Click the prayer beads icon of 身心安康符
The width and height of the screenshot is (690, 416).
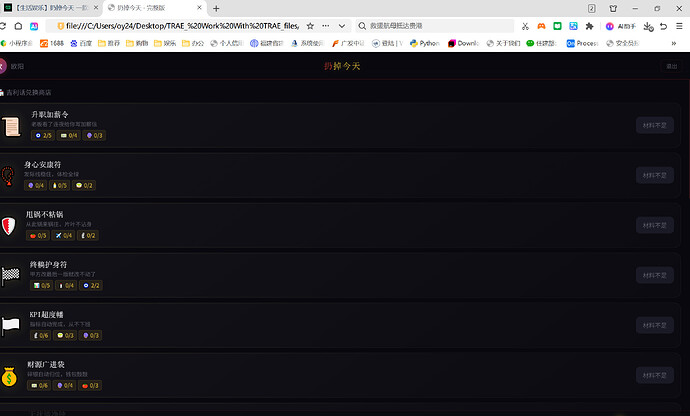click(x=7, y=176)
